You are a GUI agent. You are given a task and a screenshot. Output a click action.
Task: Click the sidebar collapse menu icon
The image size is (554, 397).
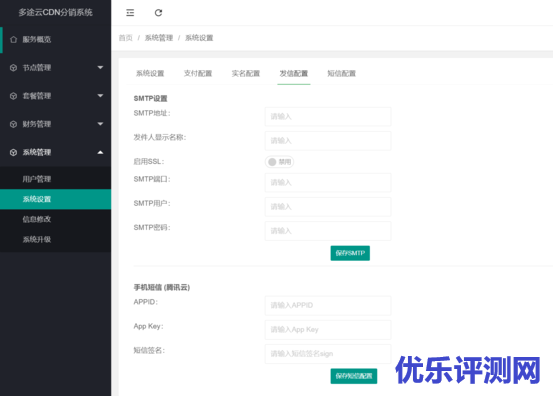pos(130,13)
